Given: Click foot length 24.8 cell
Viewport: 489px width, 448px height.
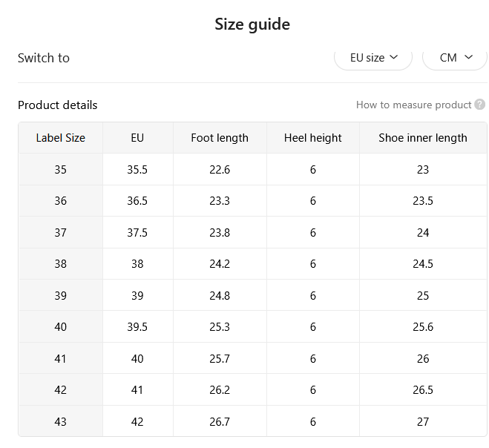Looking at the screenshot, I should tap(220, 295).
